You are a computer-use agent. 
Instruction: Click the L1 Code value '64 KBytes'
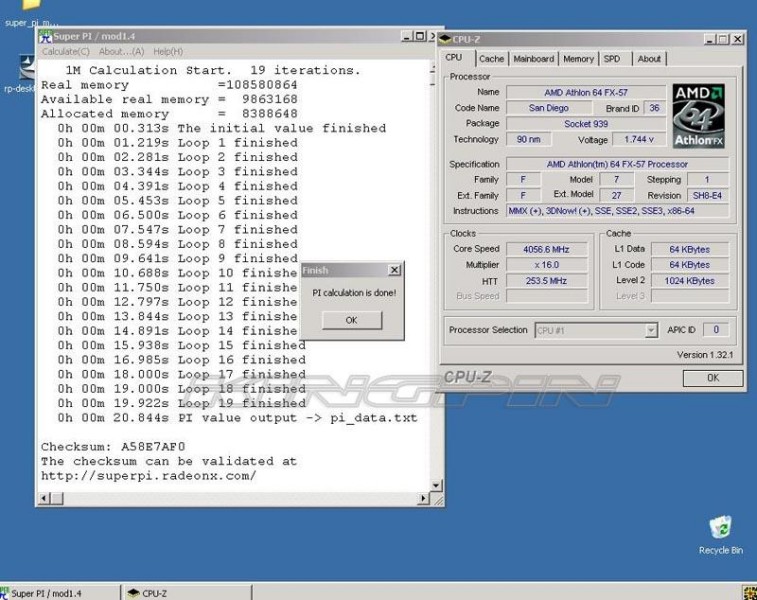click(689, 265)
